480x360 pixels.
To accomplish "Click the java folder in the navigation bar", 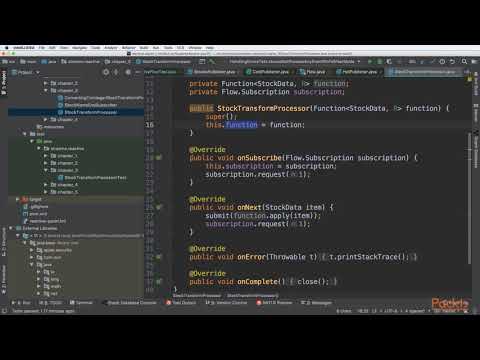I will click(49, 62).
